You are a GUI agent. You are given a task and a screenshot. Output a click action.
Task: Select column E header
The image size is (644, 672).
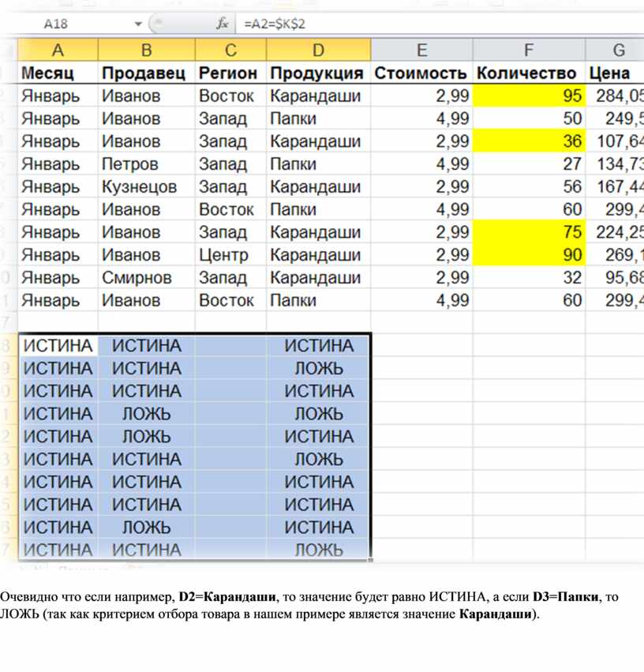421,50
